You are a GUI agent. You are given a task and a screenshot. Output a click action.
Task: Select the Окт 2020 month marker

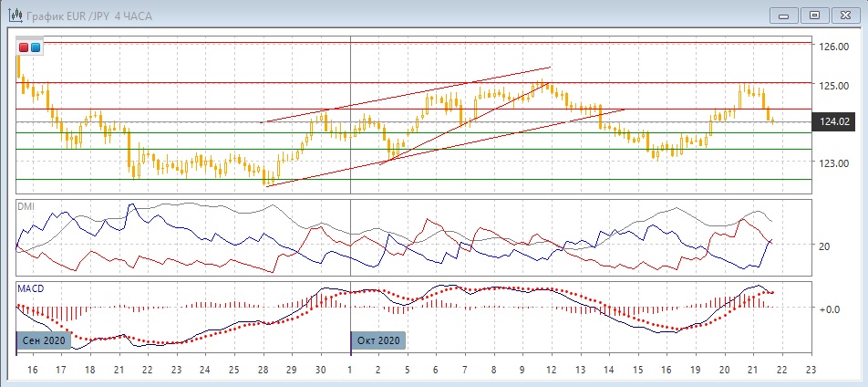(x=377, y=340)
